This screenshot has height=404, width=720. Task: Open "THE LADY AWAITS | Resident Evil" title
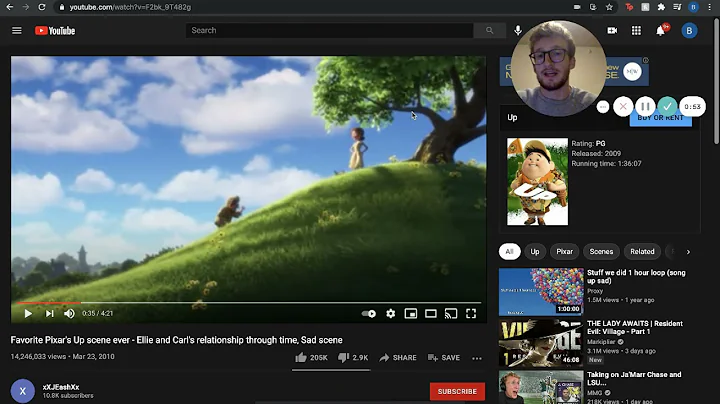tap(635, 328)
